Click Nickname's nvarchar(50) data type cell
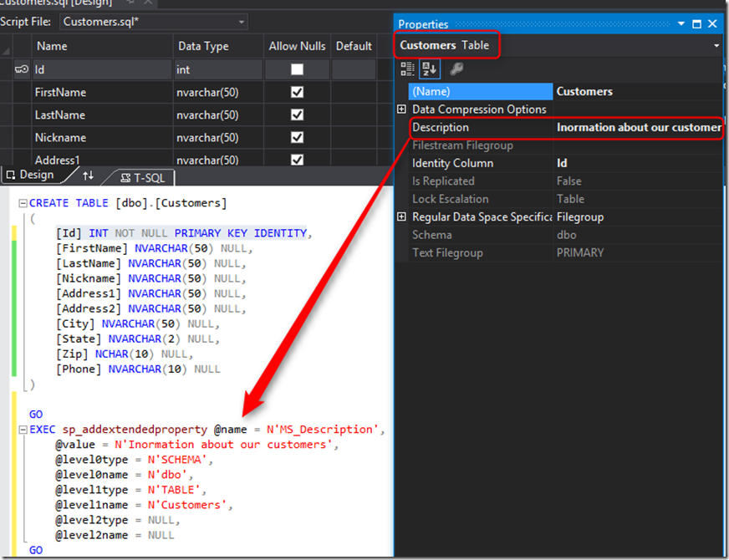Screen dimensions: 729x560 pyautogui.click(x=218, y=138)
